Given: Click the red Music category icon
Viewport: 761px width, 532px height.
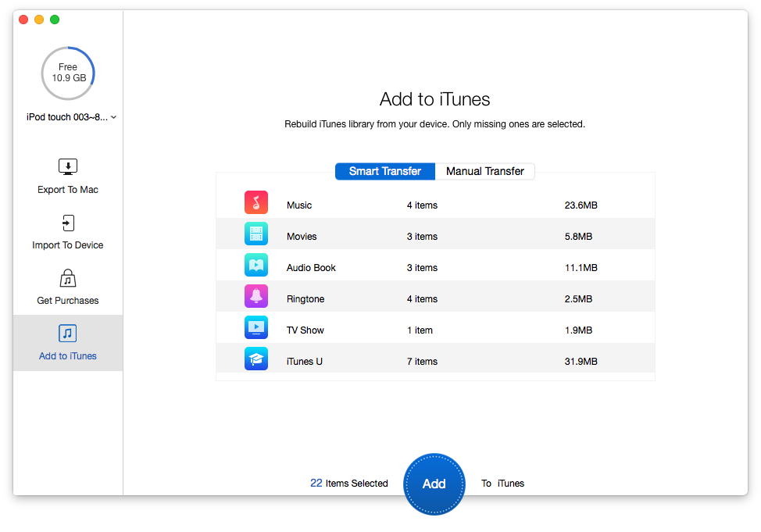Looking at the screenshot, I should pos(256,202).
